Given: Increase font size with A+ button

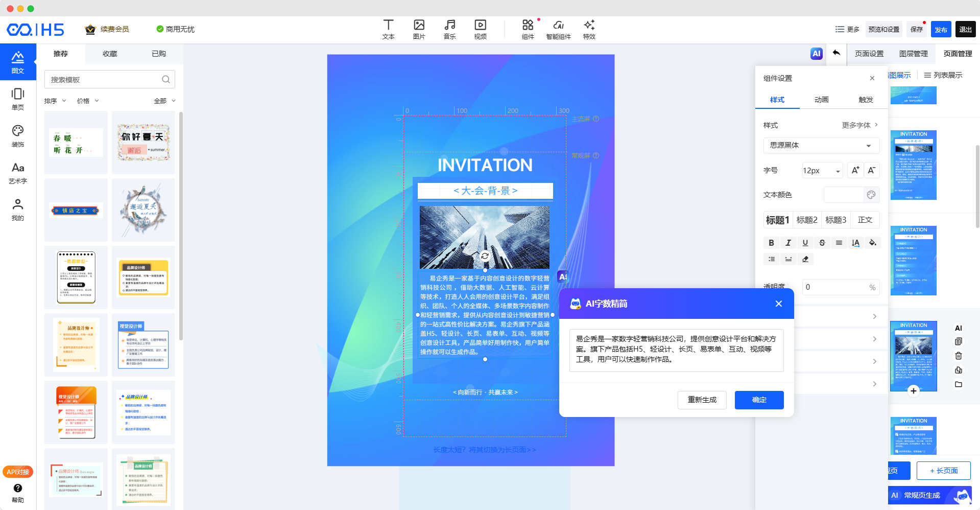Looking at the screenshot, I should click(855, 170).
